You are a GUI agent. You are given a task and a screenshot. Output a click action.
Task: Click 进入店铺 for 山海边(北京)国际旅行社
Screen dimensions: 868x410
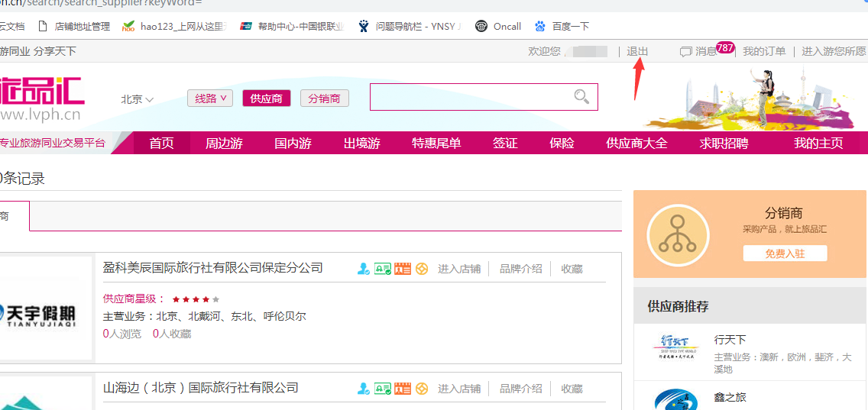pyautogui.click(x=459, y=389)
